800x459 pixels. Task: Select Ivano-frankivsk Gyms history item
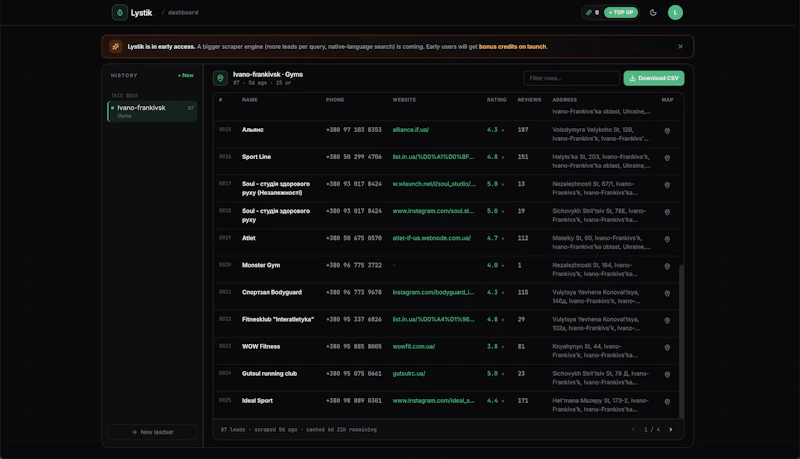[152, 111]
